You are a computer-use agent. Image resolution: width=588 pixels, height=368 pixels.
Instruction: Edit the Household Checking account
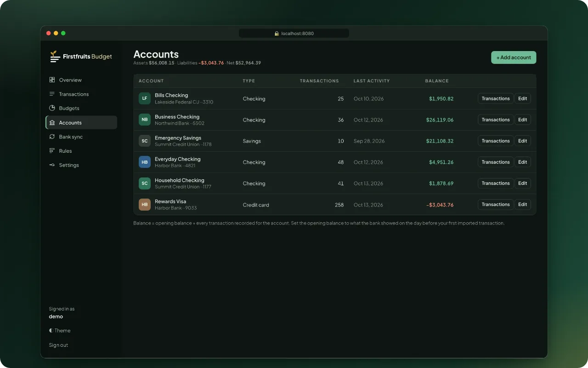coord(523,183)
